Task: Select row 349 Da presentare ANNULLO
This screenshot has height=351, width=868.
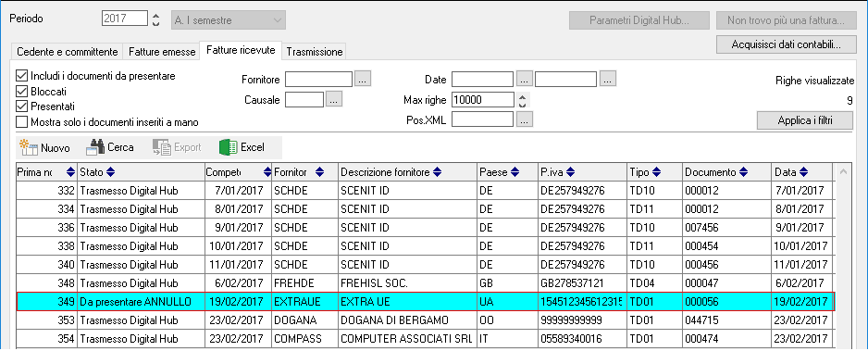Action: pos(426,302)
